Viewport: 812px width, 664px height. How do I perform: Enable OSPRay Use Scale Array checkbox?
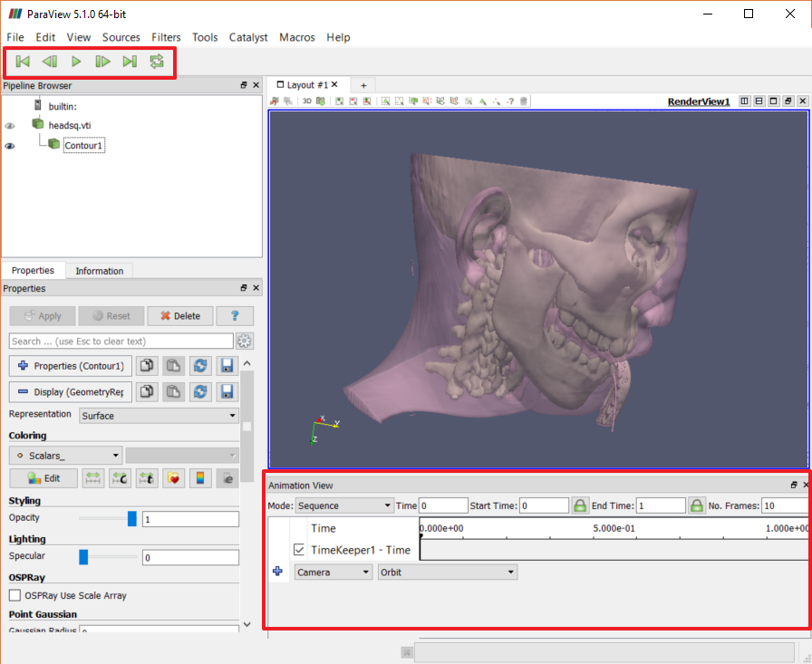click(14, 595)
